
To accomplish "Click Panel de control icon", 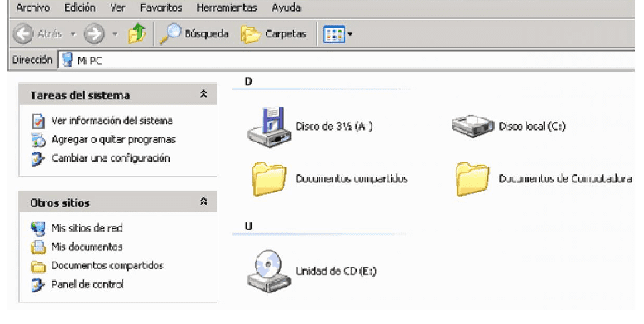I will [37, 285].
